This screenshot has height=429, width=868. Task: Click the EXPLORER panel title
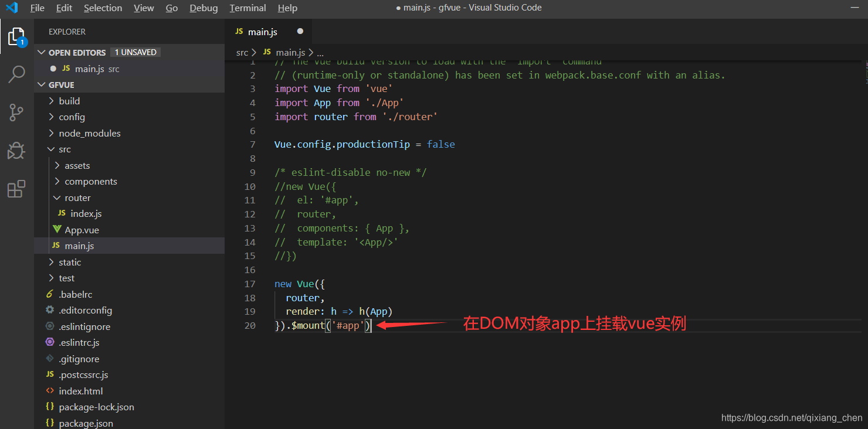tap(67, 32)
